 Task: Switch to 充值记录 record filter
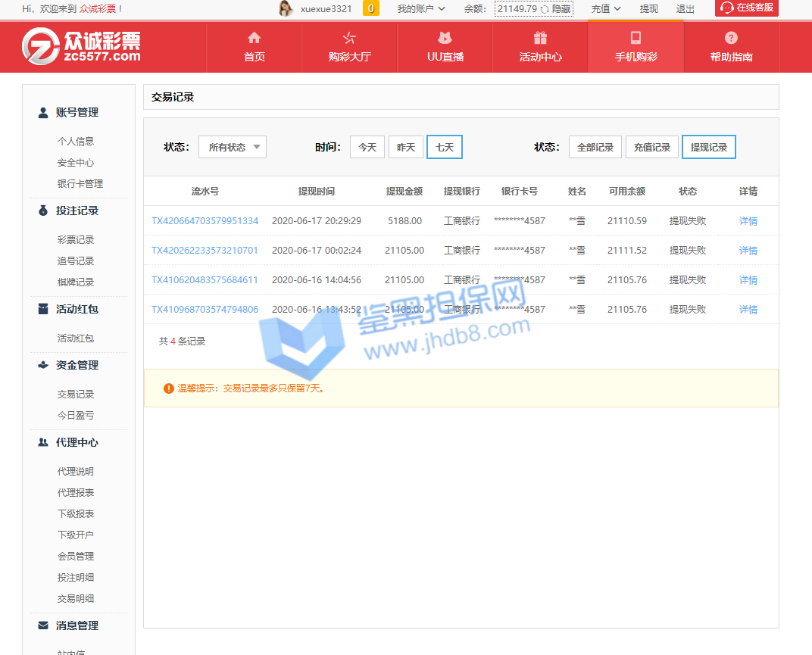(x=652, y=147)
